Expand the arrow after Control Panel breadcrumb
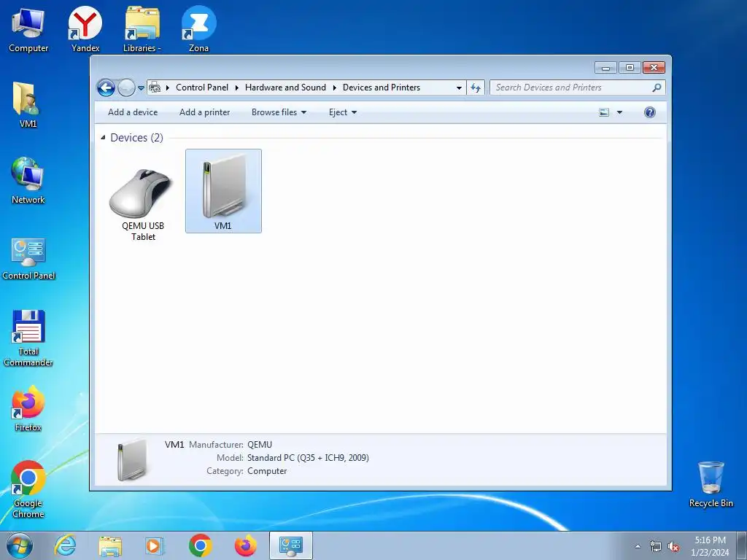 [x=237, y=87]
